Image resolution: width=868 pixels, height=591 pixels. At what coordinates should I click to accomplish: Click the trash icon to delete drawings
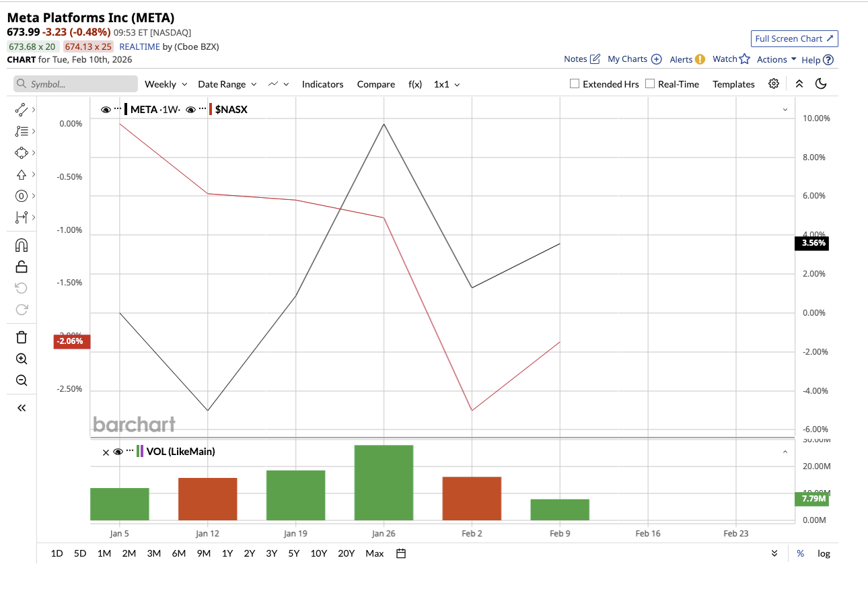(x=21, y=337)
